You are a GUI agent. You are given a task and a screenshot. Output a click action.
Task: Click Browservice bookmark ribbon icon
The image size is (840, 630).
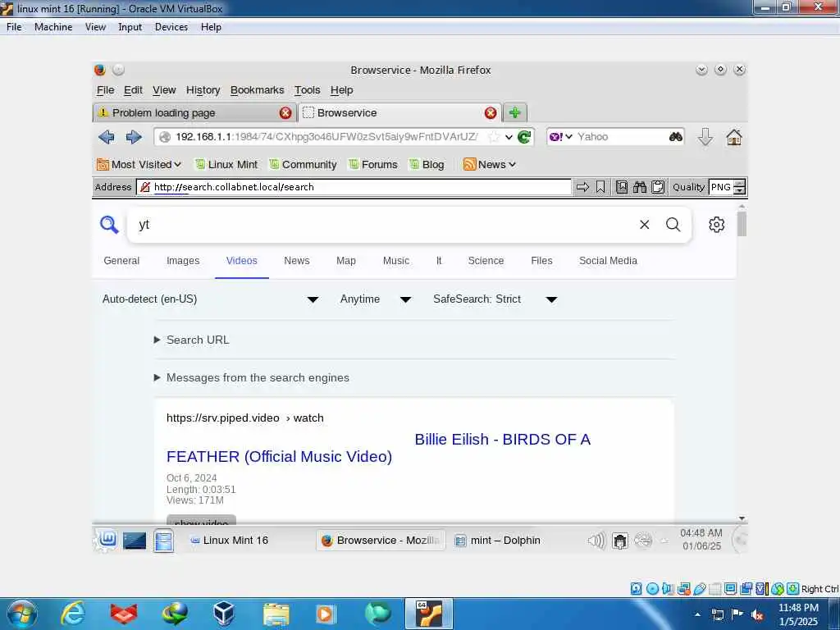[600, 187]
